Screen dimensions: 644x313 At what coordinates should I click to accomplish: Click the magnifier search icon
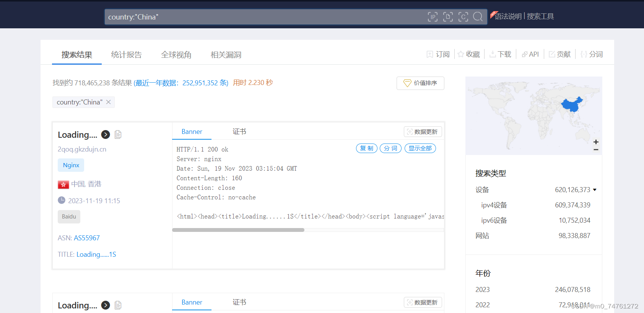478,17
